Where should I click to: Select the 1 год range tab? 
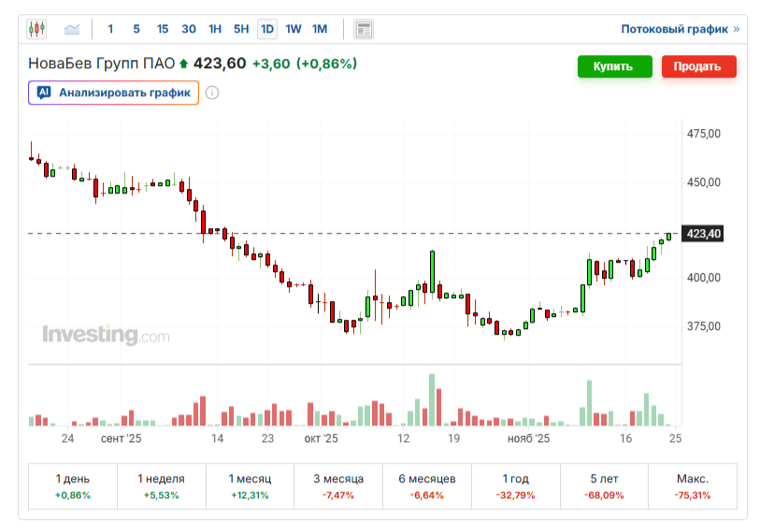[x=516, y=486]
